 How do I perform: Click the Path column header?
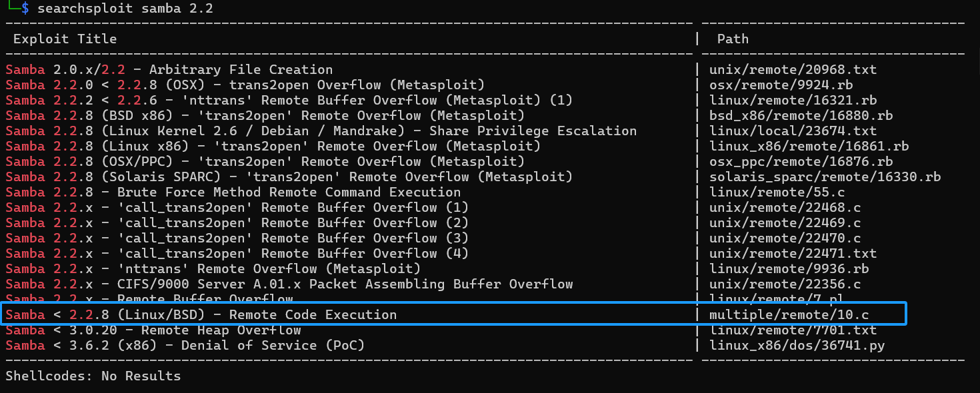click(x=733, y=39)
